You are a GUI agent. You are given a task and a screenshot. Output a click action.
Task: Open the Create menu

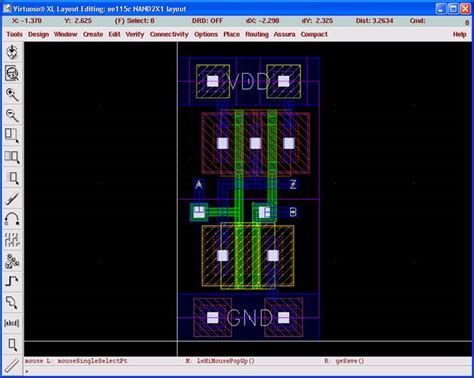[93, 34]
